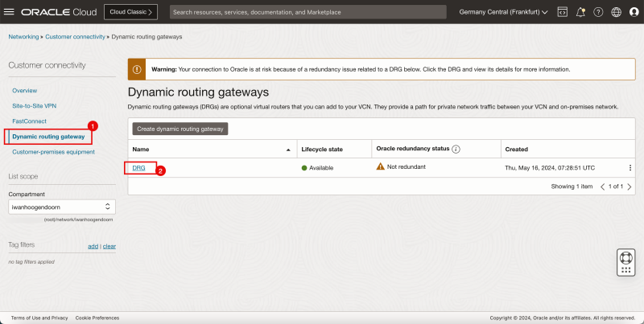Image resolution: width=644 pixels, height=324 pixels.
Task: Click Create dynamic routing gateway button
Action: tap(180, 129)
